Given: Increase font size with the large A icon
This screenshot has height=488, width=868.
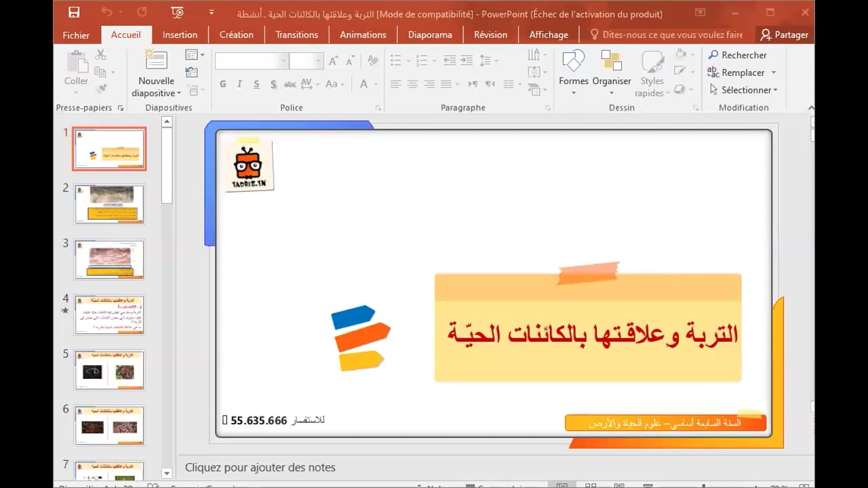Looking at the screenshot, I should click(x=334, y=61).
